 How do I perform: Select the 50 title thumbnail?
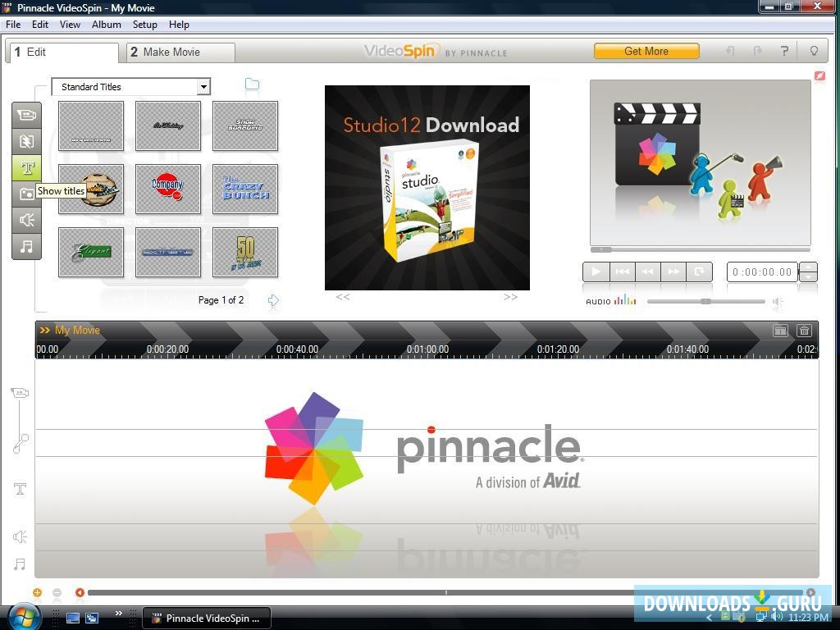pyautogui.click(x=245, y=253)
